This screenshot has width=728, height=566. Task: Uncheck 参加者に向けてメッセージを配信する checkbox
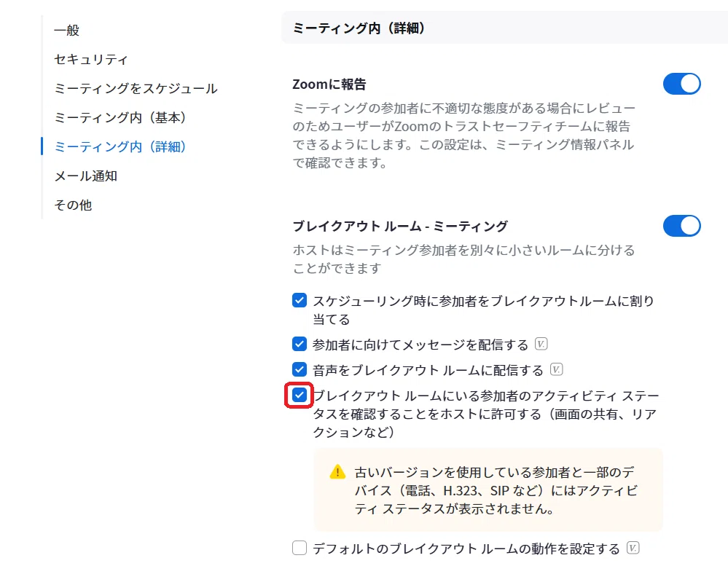(300, 345)
